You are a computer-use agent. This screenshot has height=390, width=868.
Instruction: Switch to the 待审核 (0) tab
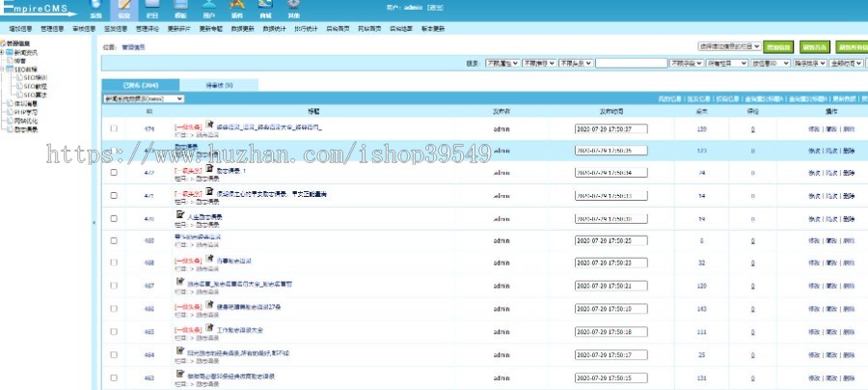pyautogui.click(x=219, y=85)
